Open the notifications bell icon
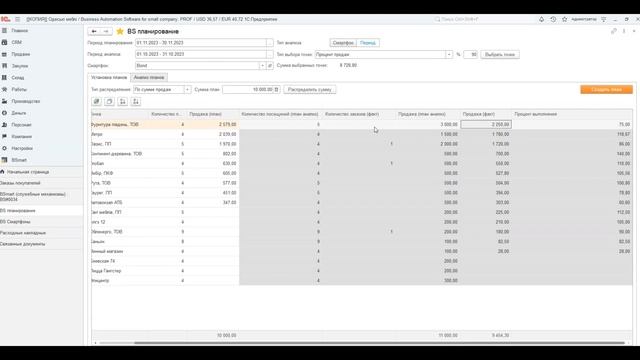This screenshot has height=360, width=640. (541, 19)
